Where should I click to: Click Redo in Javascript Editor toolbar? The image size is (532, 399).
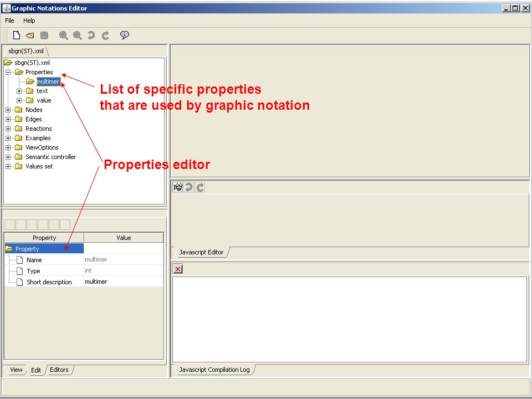click(x=200, y=187)
